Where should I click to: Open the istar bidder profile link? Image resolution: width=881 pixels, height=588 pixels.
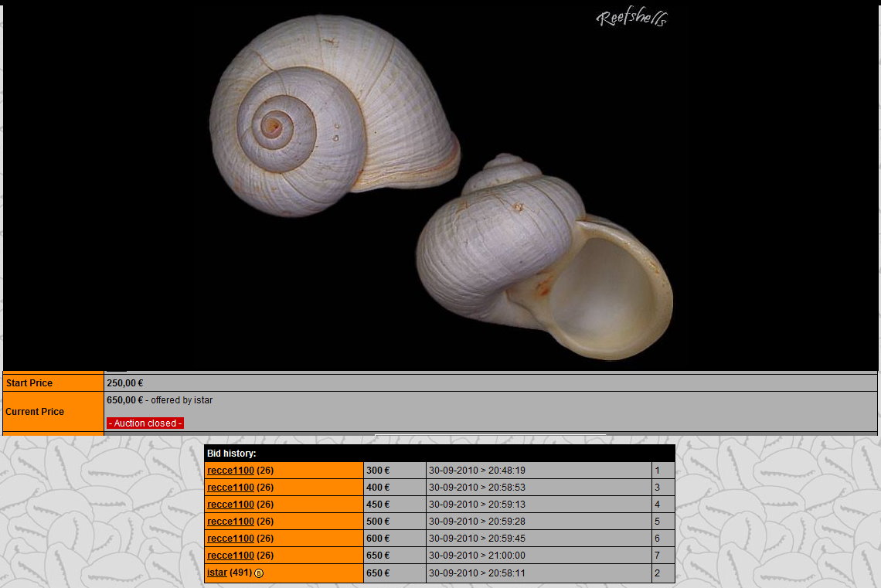coord(217,573)
